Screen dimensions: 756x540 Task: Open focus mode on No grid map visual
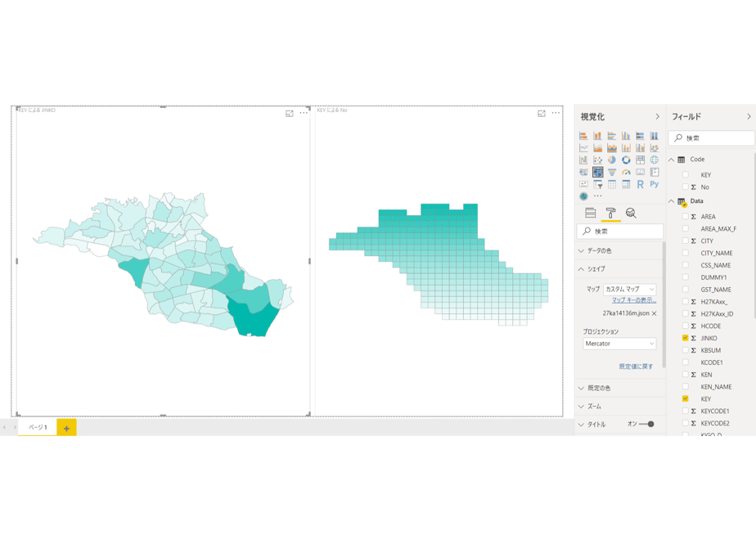[x=542, y=113]
